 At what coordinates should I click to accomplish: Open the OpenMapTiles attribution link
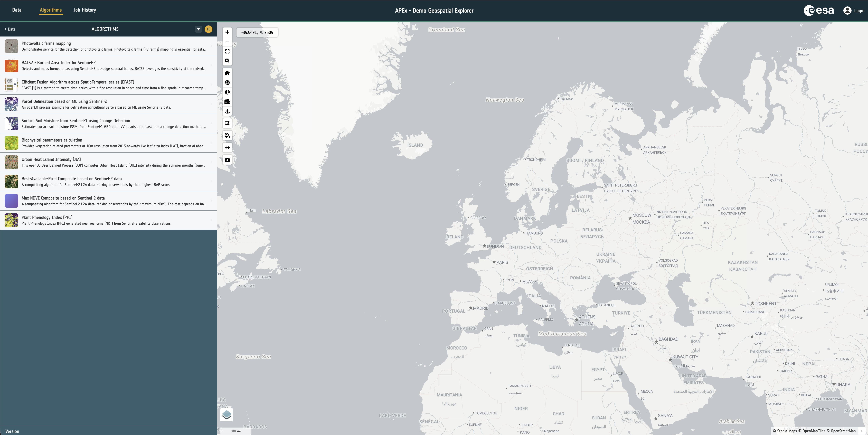coord(812,431)
